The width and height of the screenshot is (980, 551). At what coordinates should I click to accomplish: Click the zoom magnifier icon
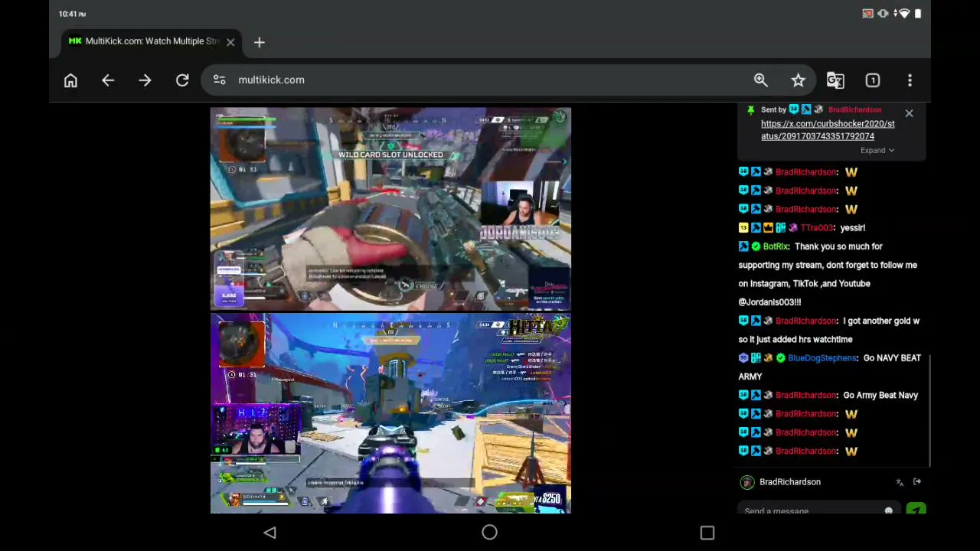click(761, 80)
